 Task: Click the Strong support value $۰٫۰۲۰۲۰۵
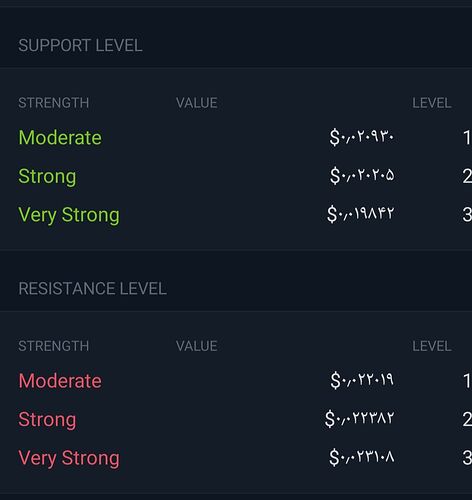point(362,176)
